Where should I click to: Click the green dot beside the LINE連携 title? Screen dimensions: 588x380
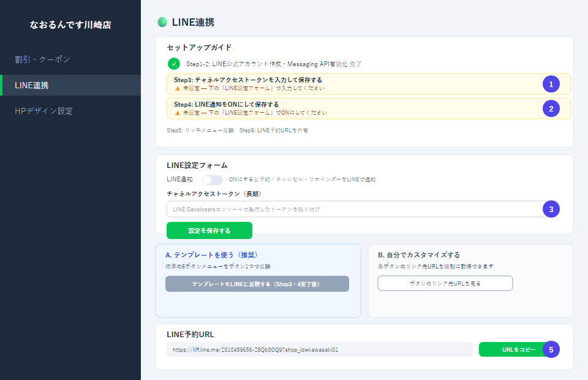point(162,22)
